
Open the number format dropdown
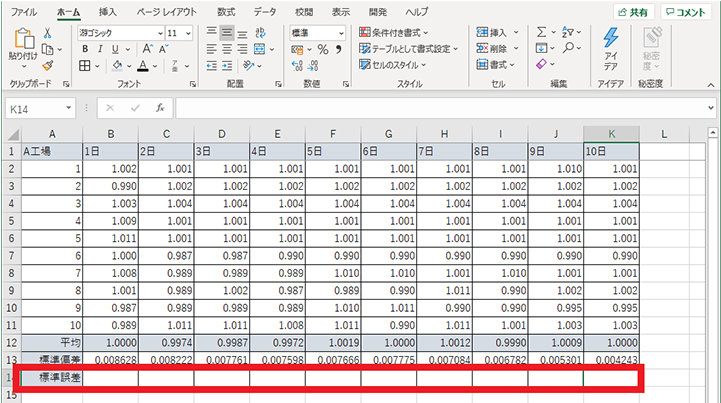tap(341, 33)
